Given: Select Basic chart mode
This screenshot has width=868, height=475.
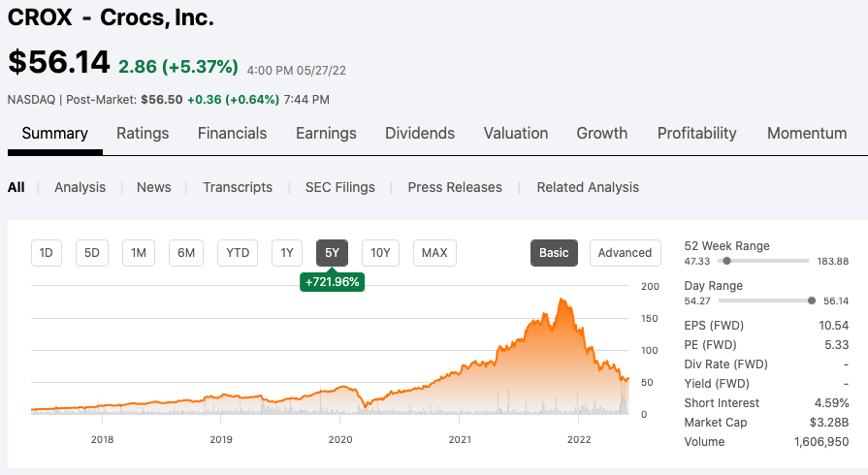Looking at the screenshot, I should 554,253.
